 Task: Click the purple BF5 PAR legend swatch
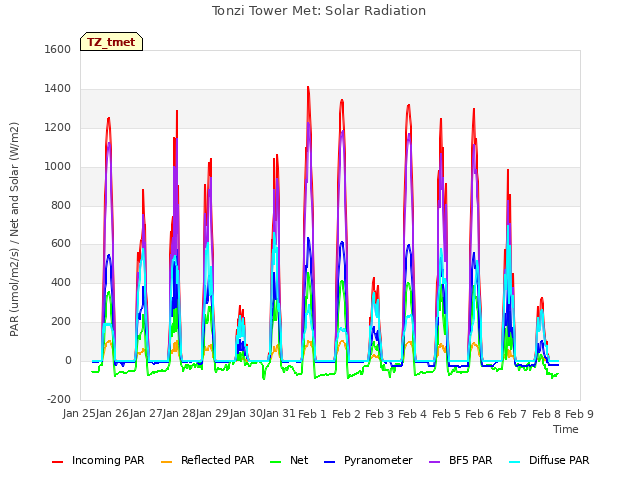pyautogui.click(x=435, y=462)
